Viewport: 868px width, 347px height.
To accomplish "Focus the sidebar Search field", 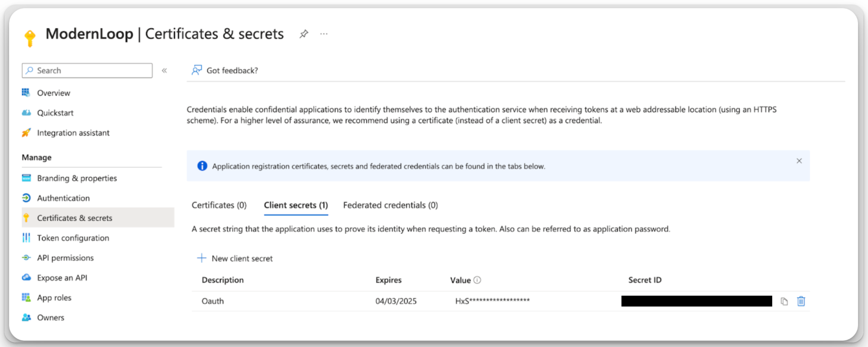I will (x=87, y=70).
